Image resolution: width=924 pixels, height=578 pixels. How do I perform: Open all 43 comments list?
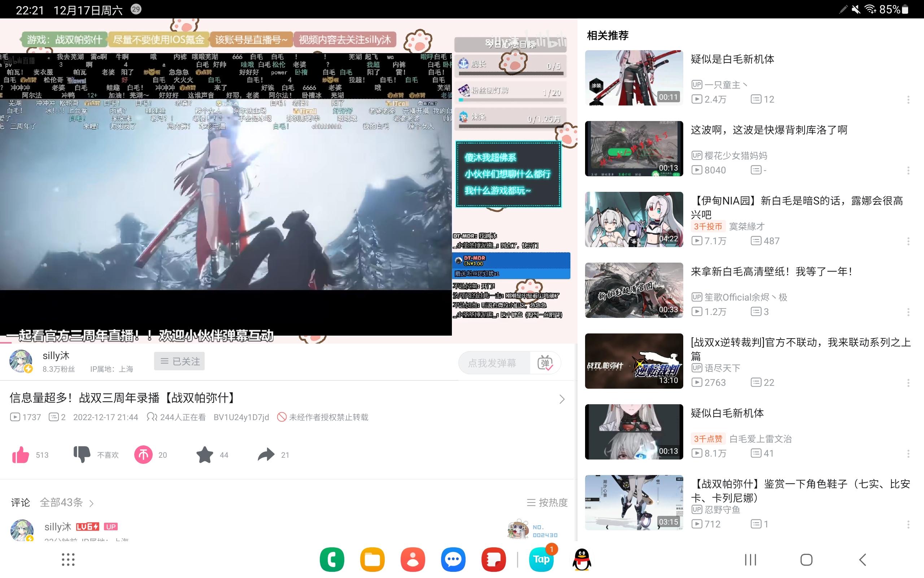click(66, 502)
